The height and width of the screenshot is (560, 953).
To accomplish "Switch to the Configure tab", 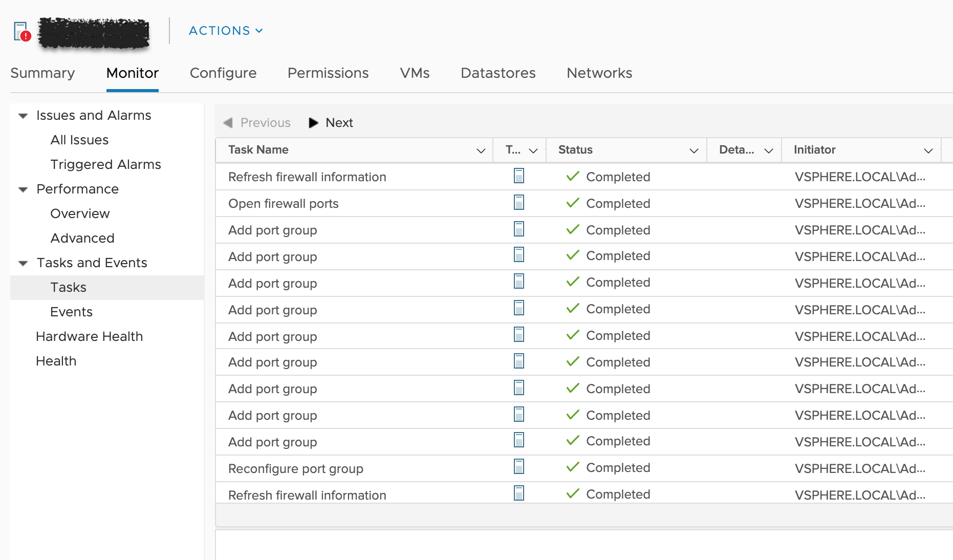I will (x=223, y=73).
